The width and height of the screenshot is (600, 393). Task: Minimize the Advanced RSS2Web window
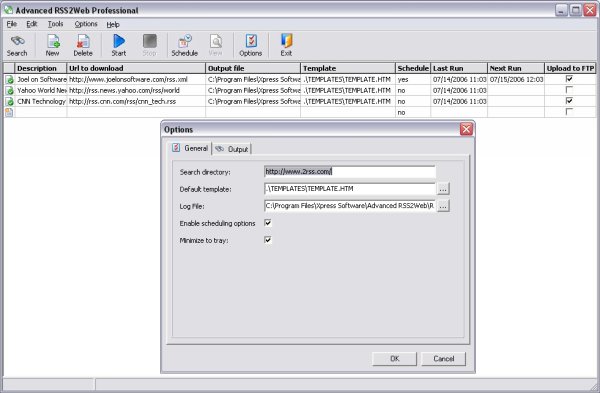[x=561, y=10]
